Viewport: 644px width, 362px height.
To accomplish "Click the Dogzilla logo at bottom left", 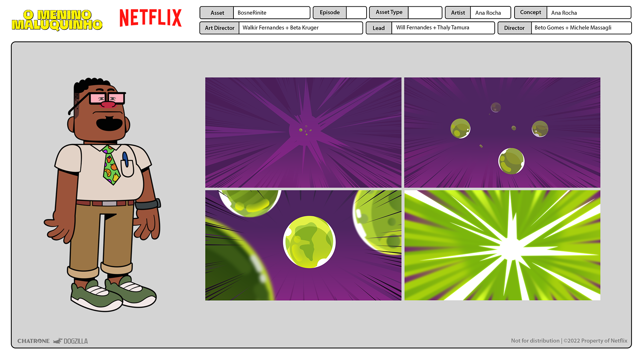I will coord(71,341).
